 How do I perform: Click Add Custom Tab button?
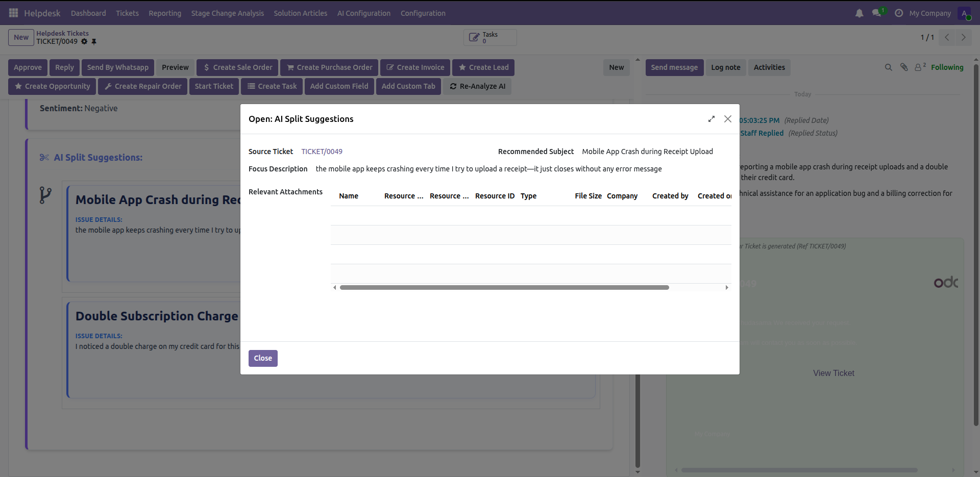(x=408, y=86)
